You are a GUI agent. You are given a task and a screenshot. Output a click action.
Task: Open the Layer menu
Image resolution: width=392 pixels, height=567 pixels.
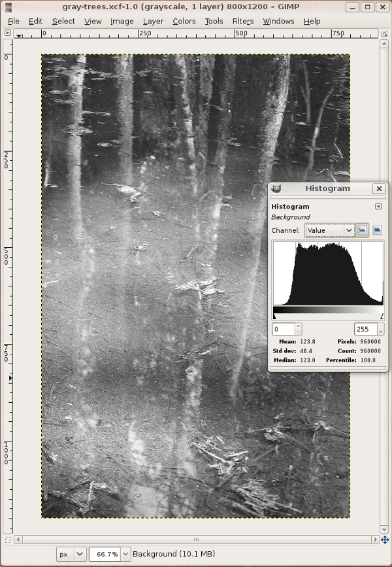coord(153,21)
